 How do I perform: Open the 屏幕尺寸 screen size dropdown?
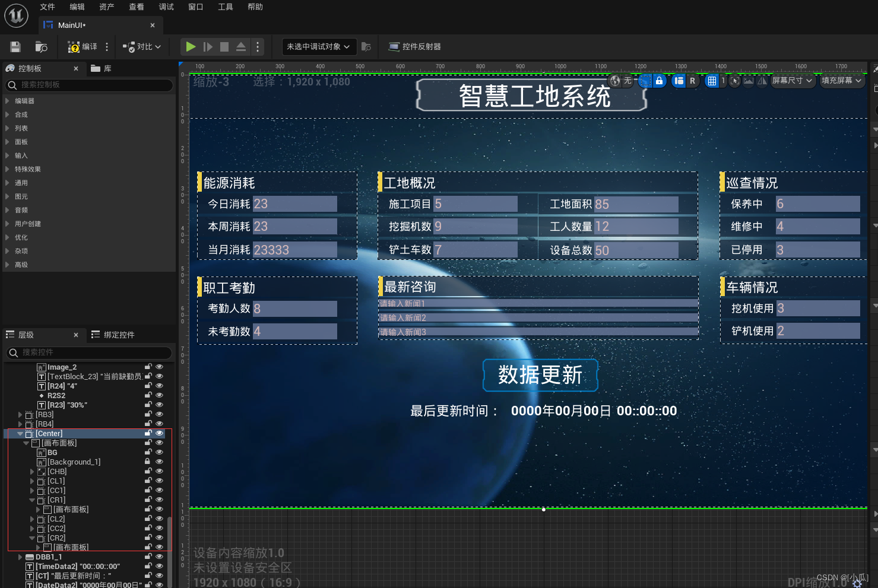tap(792, 81)
